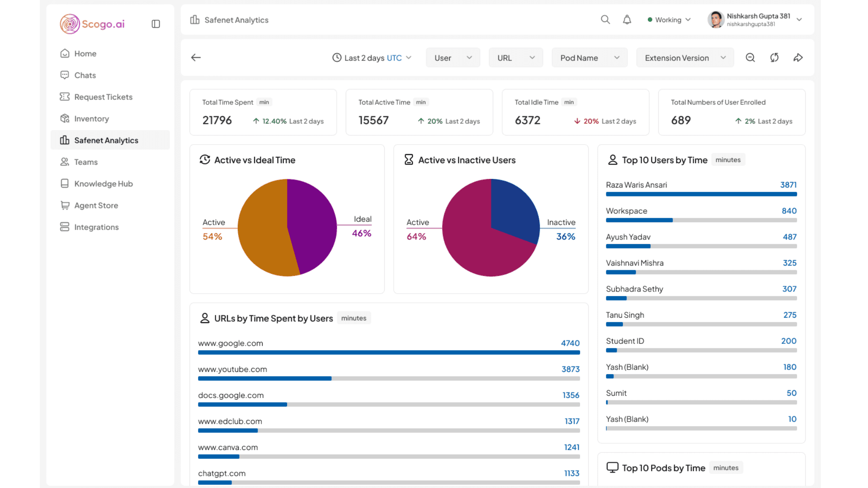Screen dimensions: 868x488
Task: Open the Knowledge Hub menu item
Action: (x=103, y=183)
